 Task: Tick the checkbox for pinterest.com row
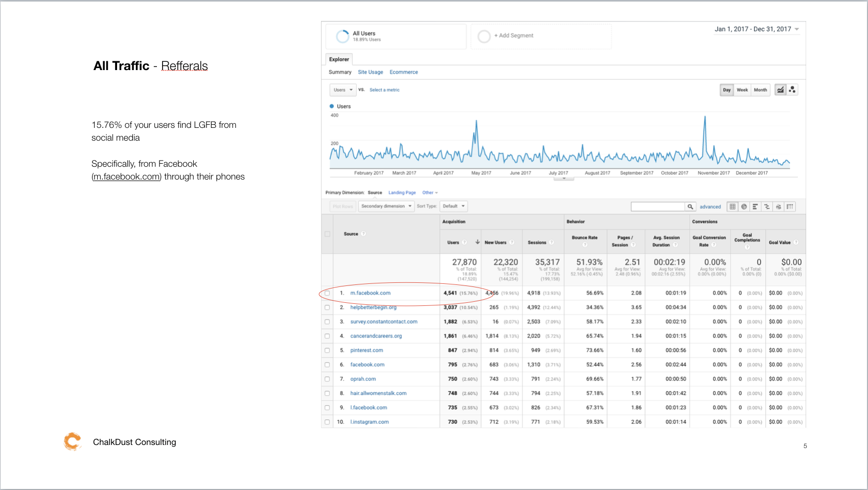[327, 350]
